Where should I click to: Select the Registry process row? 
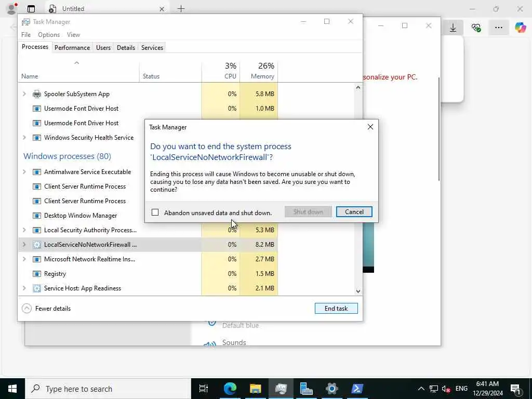coord(148,273)
